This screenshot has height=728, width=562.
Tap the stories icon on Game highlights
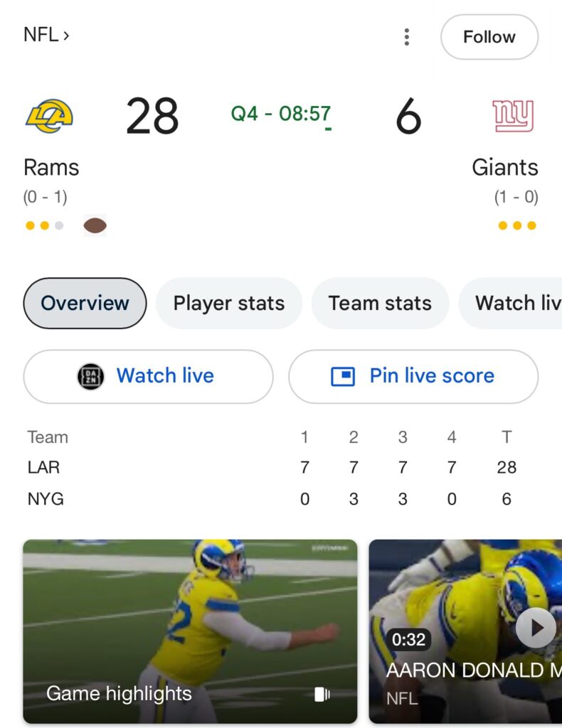322,694
